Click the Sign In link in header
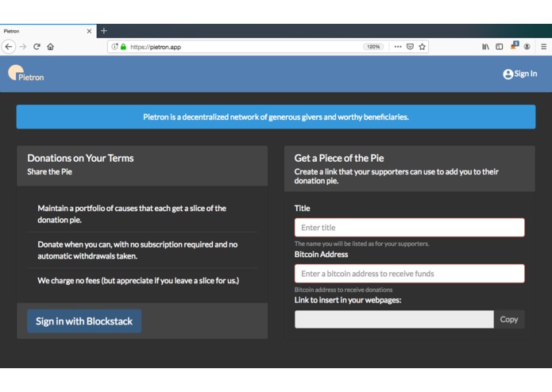Viewport: 552px width, 392px height. [x=520, y=74]
